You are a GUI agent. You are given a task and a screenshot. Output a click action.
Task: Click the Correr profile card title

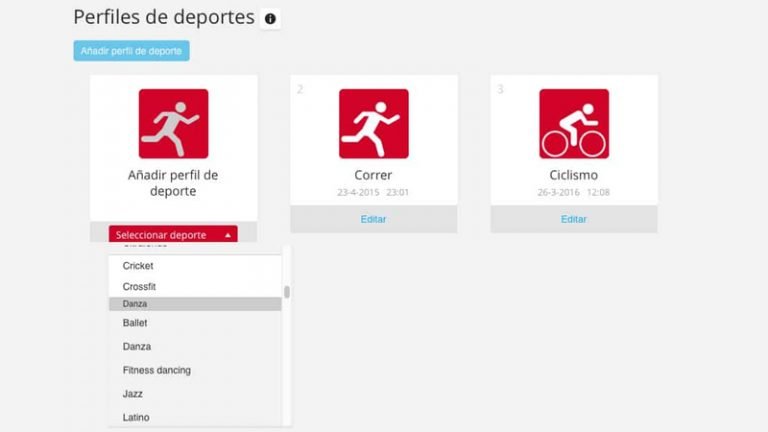pos(373,175)
